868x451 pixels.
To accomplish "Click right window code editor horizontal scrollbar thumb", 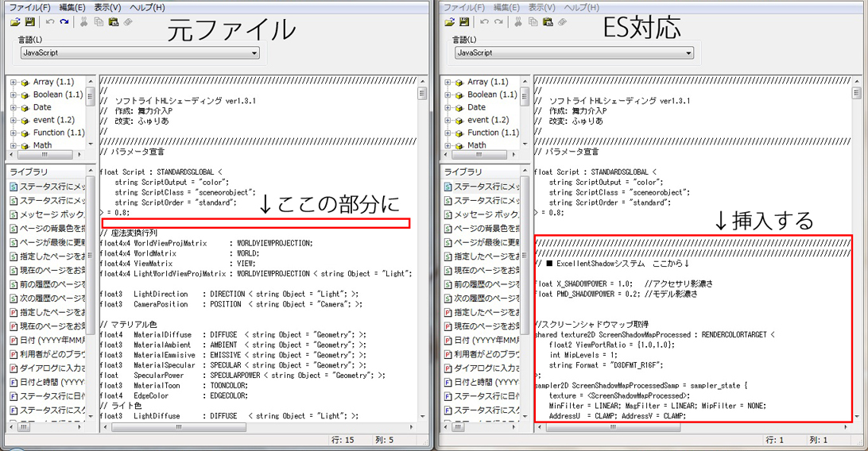I will coord(613,427).
